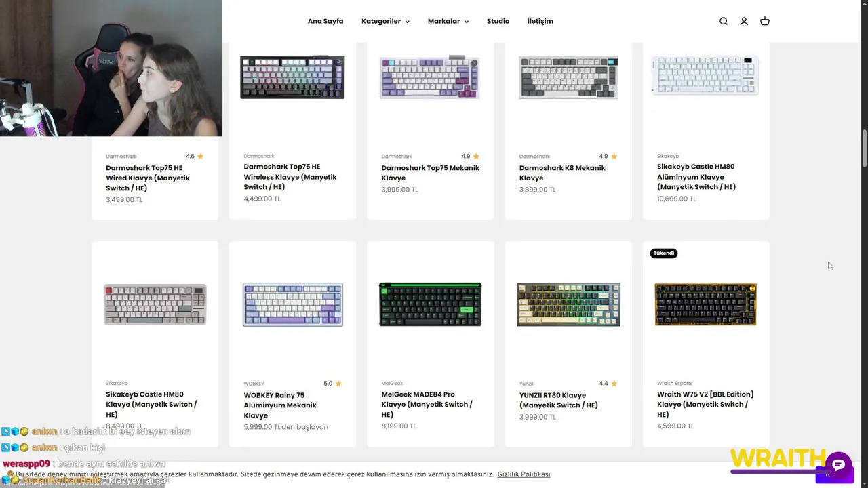Click the Sikakeyb brand label above 10,699.00 TL

pos(668,156)
